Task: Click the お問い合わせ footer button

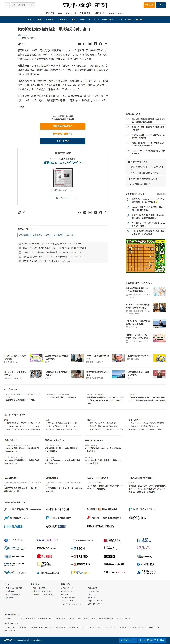Action: (x=128, y=640)
